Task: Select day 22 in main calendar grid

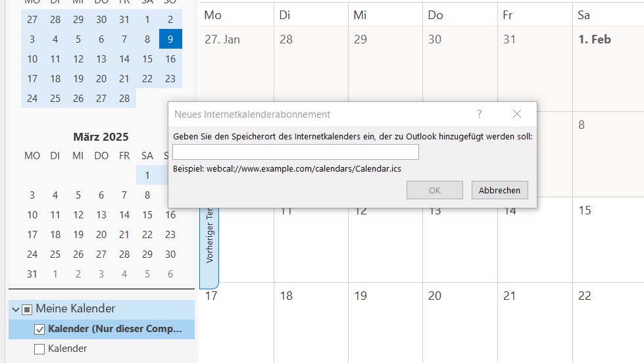Action: click(x=608, y=322)
